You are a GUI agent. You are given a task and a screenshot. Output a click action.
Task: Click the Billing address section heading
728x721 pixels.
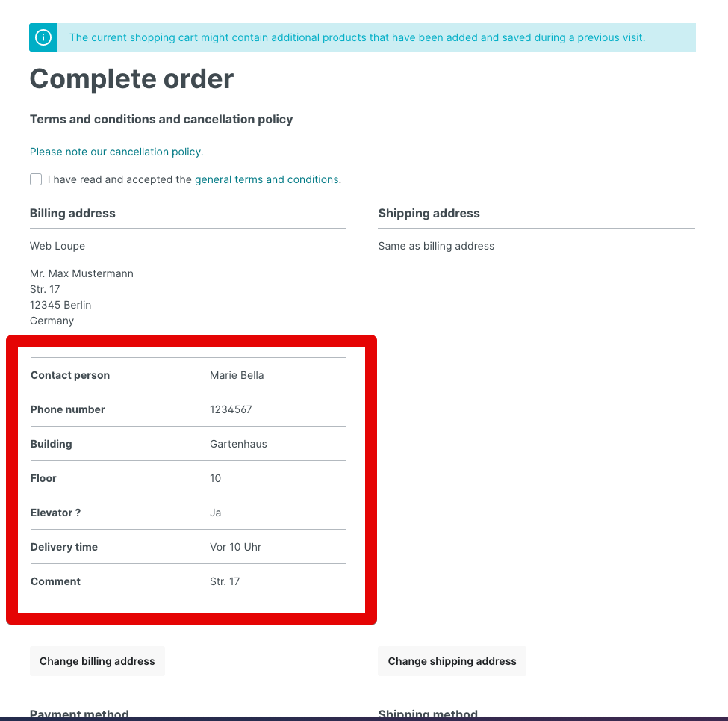tap(72, 213)
